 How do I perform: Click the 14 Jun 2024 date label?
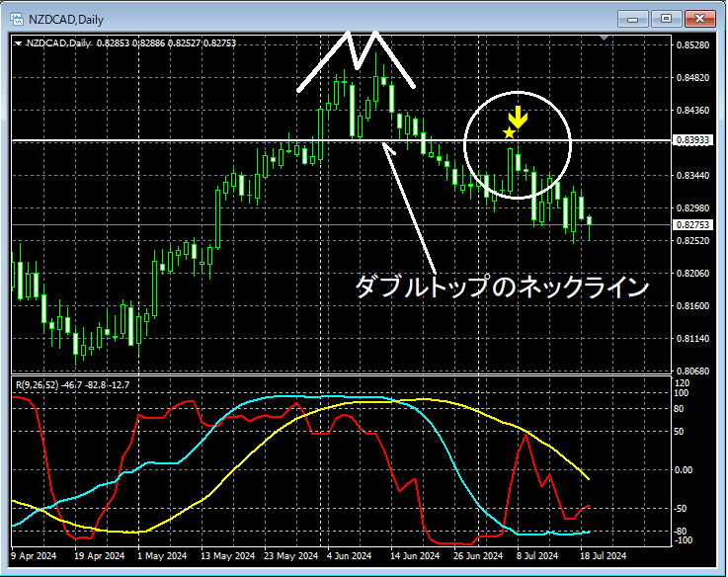tap(415, 555)
